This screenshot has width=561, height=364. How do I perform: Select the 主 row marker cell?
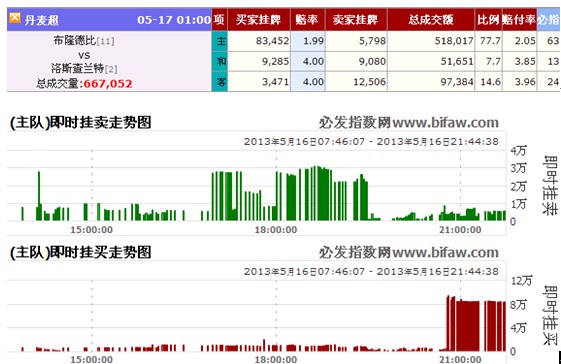point(220,41)
